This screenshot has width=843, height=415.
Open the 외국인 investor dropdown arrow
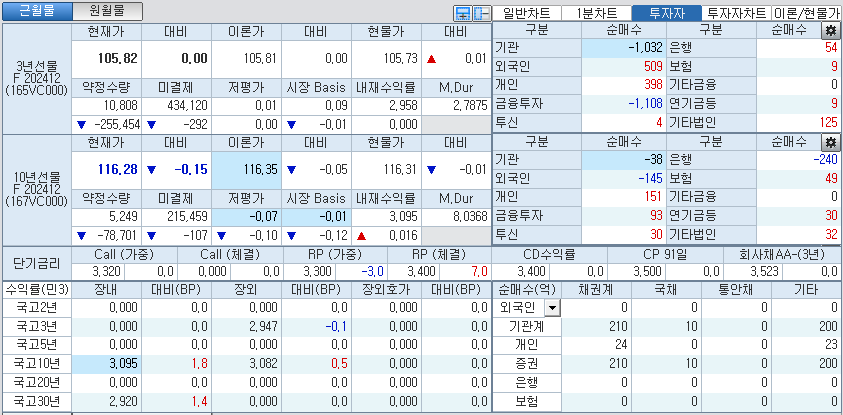pyautogui.click(x=553, y=308)
